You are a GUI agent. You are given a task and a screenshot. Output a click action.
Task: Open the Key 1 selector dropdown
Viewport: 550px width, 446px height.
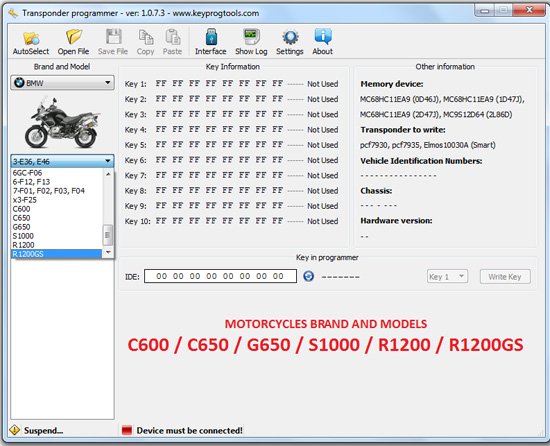[447, 277]
